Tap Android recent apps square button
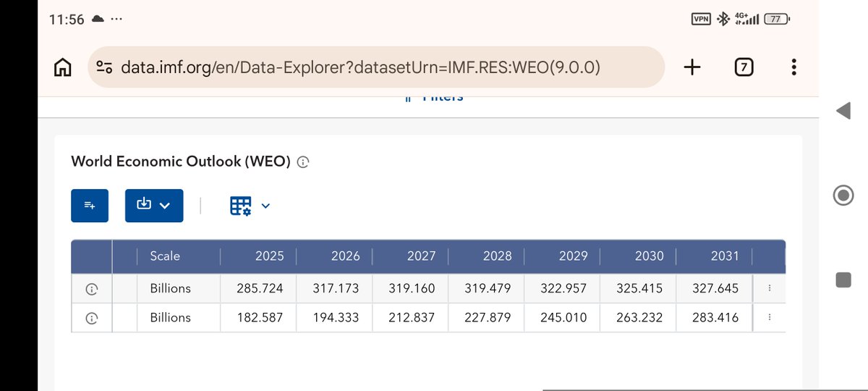Screen dimensions: 868x391 click(843, 279)
